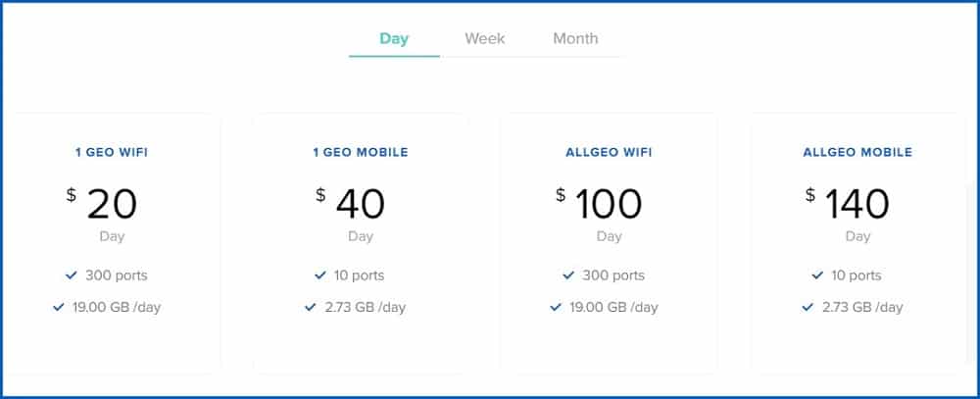Viewport: 980px width, 399px height.
Task: Click the $20 price of 1 GEO WIFI
Action: (x=102, y=203)
